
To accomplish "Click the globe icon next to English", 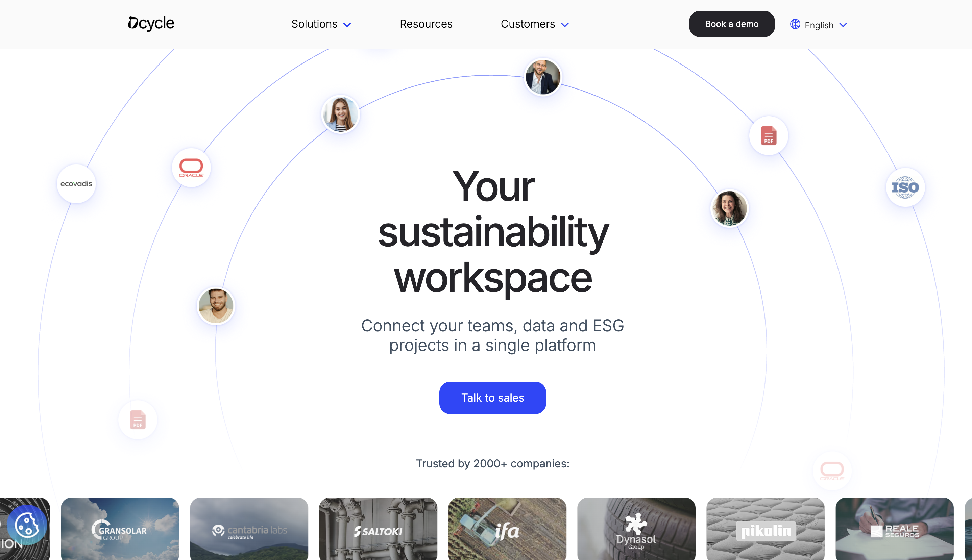I will click(x=795, y=24).
